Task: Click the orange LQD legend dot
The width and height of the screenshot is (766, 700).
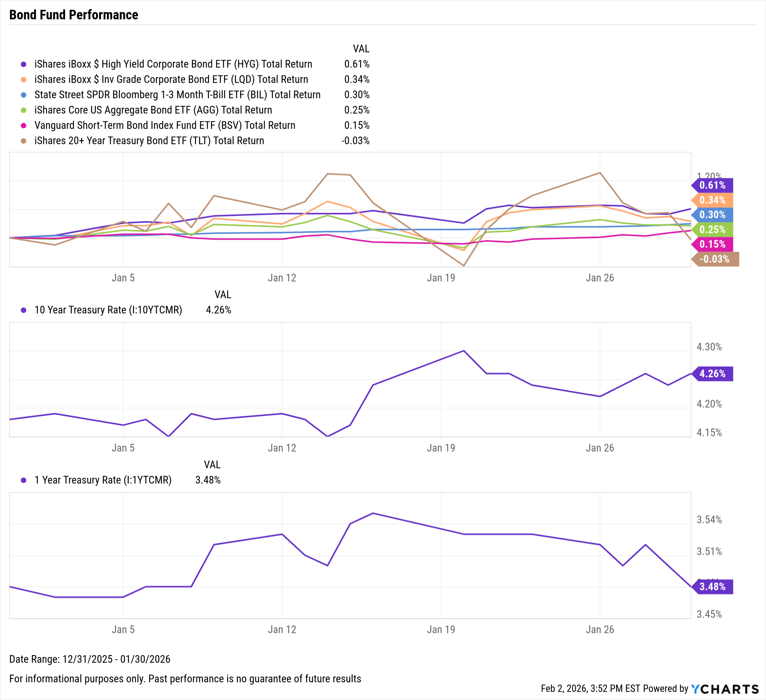Action: [24, 80]
